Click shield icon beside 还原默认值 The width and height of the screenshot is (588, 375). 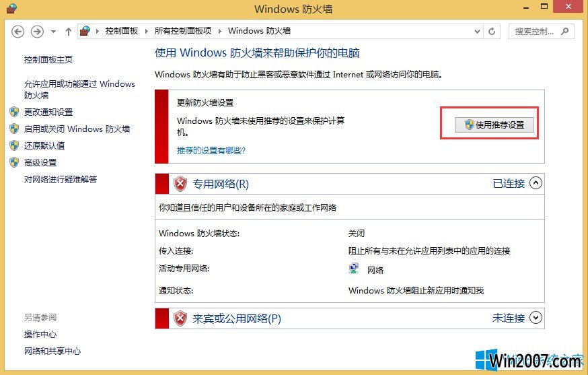click(x=14, y=145)
